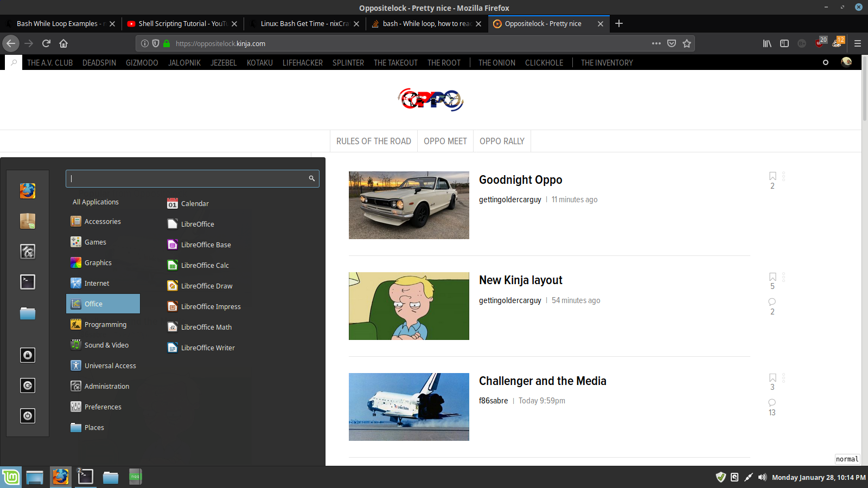The height and width of the screenshot is (488, 868).
Task: Click the menu search input field
Action: 193,178
